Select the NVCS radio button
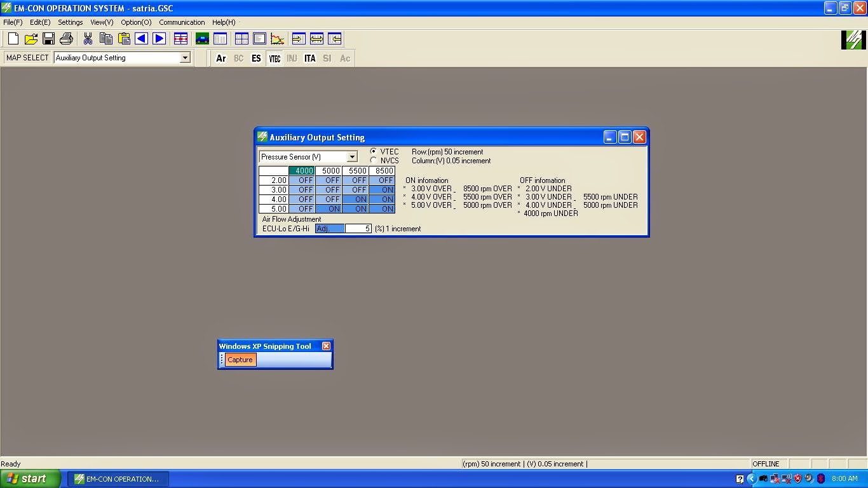868x488 pixels. [x=374, y=161]
